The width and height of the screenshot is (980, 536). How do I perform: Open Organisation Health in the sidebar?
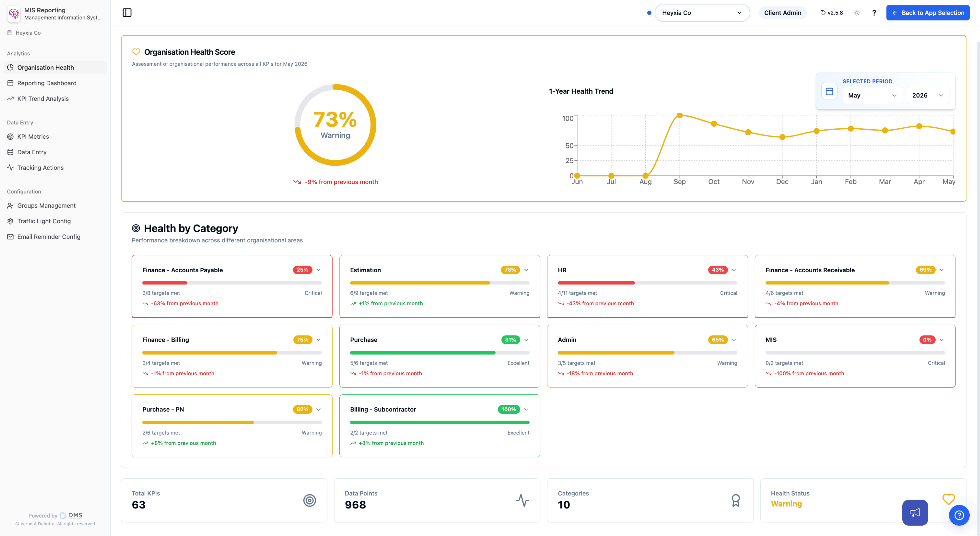[x=55, y=67]
